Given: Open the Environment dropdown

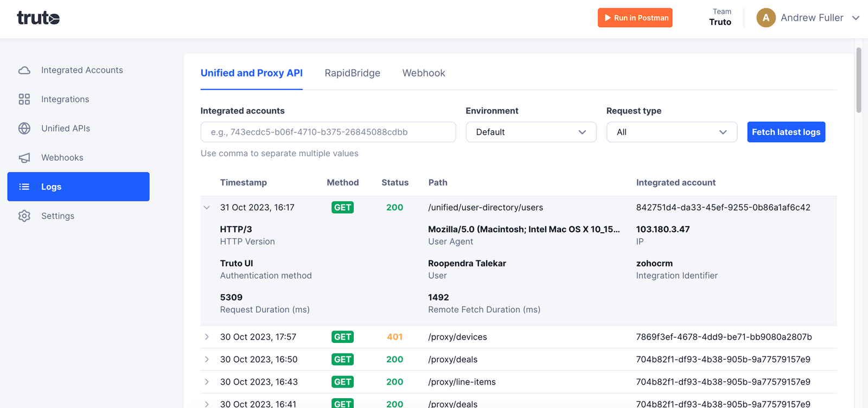Looking at the screenshot, I should point(531,132).
